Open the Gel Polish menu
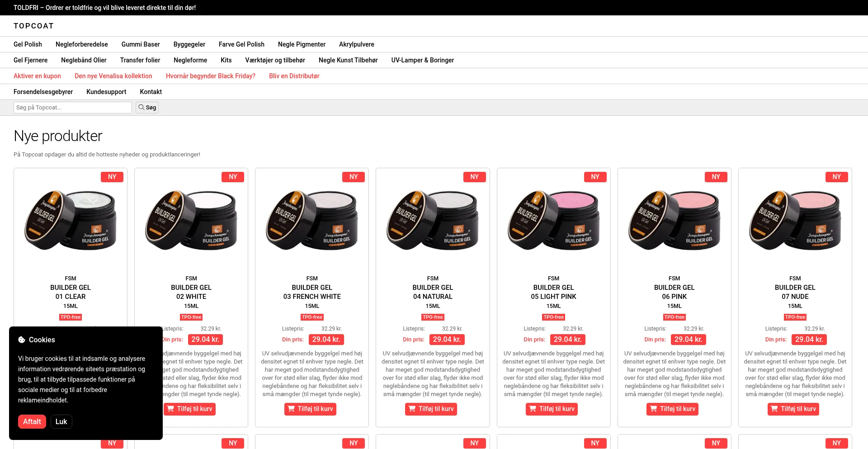 pos(28,44)
